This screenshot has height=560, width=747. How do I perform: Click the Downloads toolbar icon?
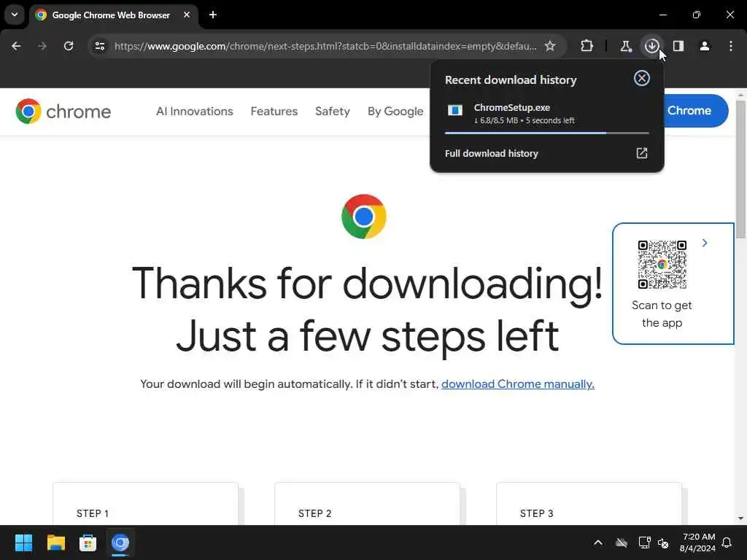tap(651, 46)
